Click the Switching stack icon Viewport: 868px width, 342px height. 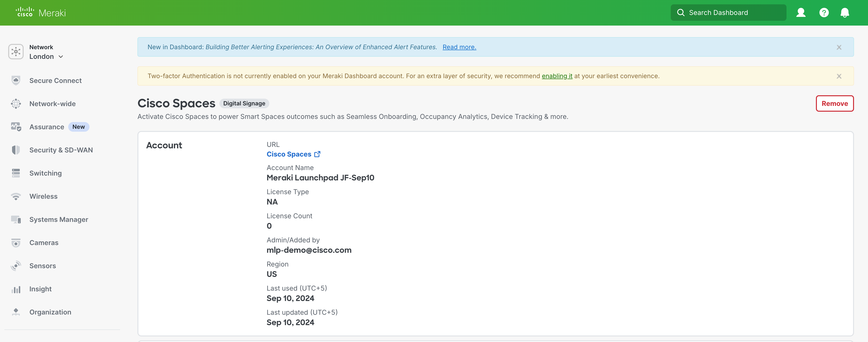pos(16,173)
